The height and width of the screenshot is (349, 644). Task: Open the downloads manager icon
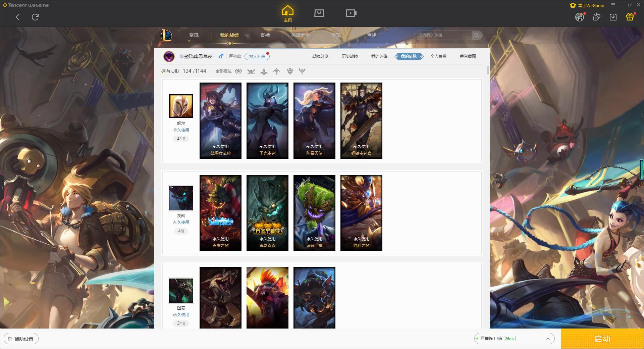pyautogui.click(x=613, y=17)
